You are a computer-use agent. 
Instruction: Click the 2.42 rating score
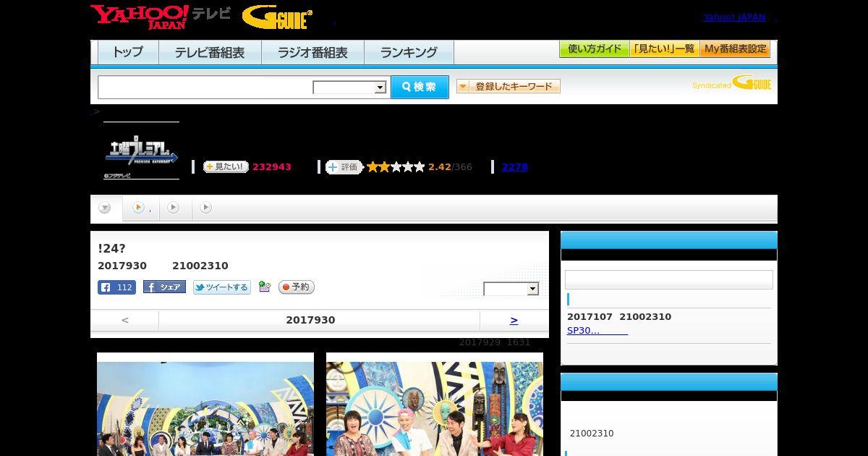439,167
